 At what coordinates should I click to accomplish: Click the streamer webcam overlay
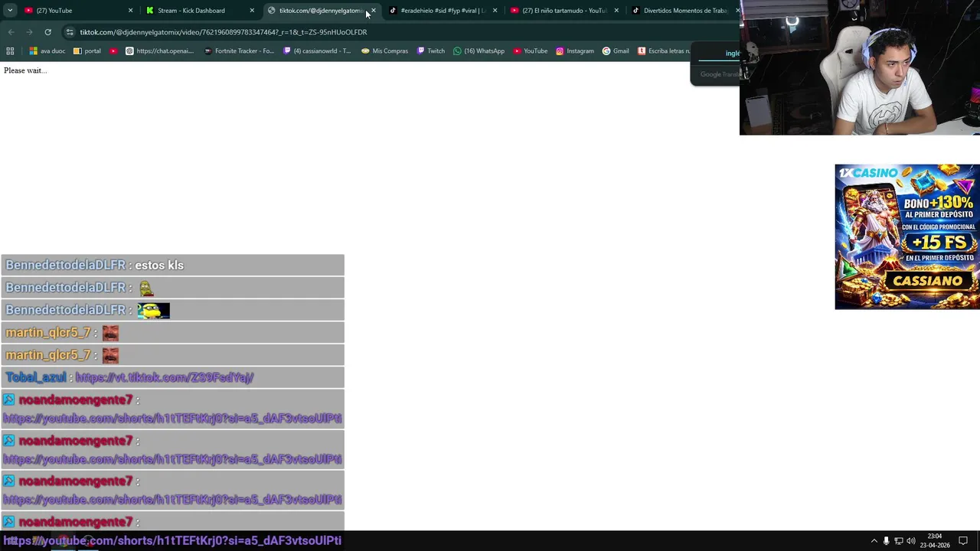point(860,67)
